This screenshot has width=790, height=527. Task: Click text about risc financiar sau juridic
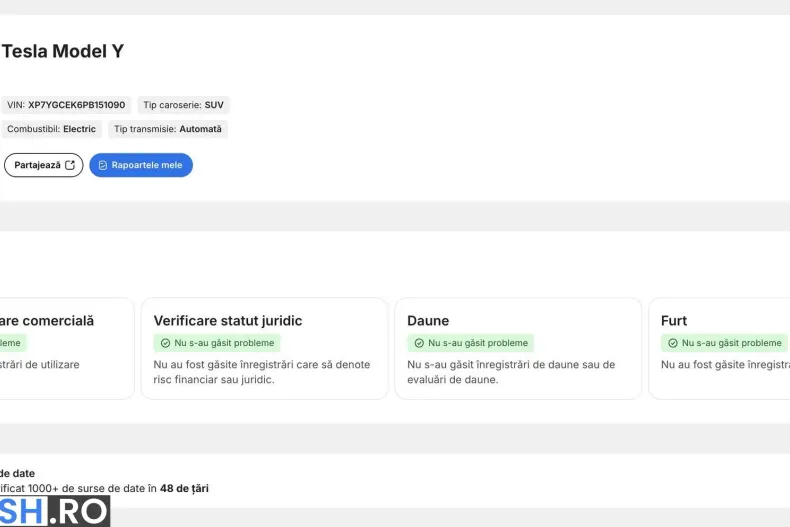[262, 372]
